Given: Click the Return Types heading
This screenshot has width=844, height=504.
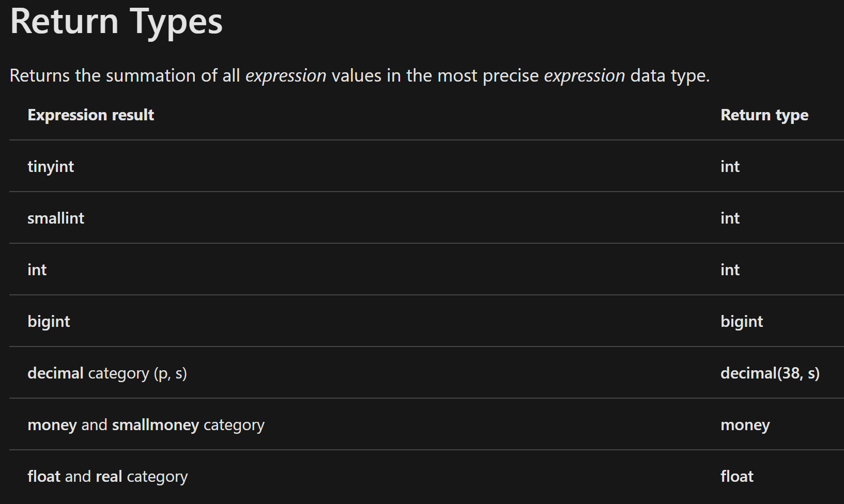Looking at the screenshot, I should point(116,22).
